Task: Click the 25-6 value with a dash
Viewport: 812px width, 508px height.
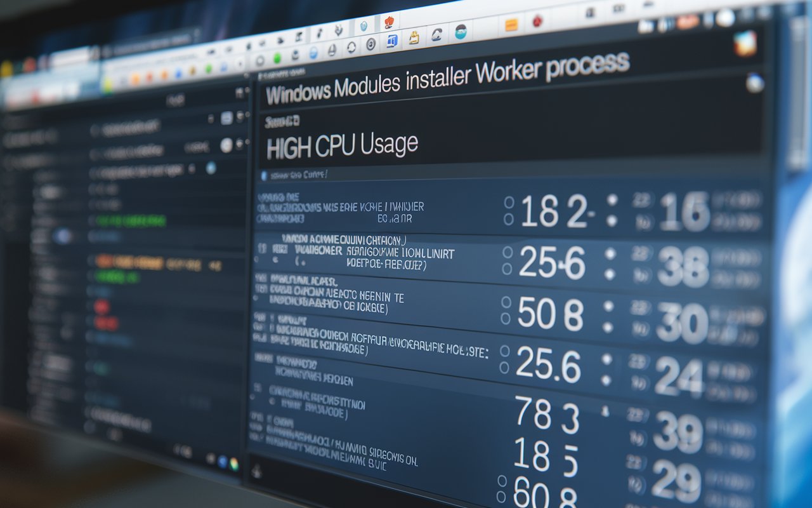Action: pyautogui.click(x=552, y=262)
